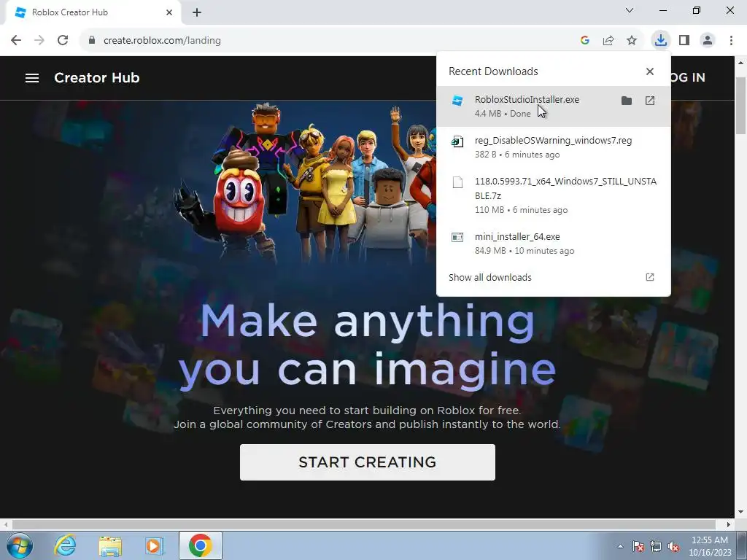Click the mini_installer_64.exe file icon
Viewport: 747px width, 560px height.
tap(457, 237)
